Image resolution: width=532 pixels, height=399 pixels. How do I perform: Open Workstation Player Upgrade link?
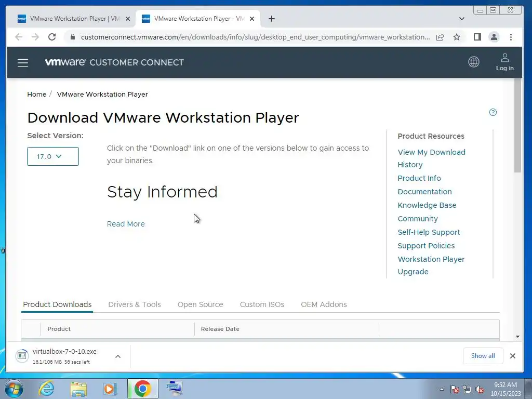point(431,265)
